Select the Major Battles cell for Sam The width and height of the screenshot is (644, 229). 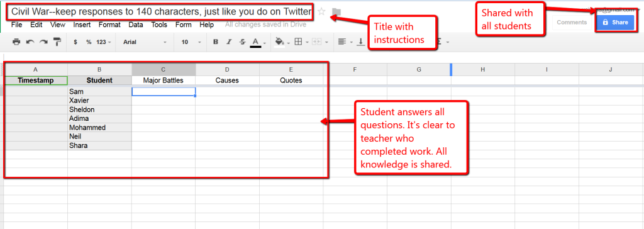click(x=164, y=92)
